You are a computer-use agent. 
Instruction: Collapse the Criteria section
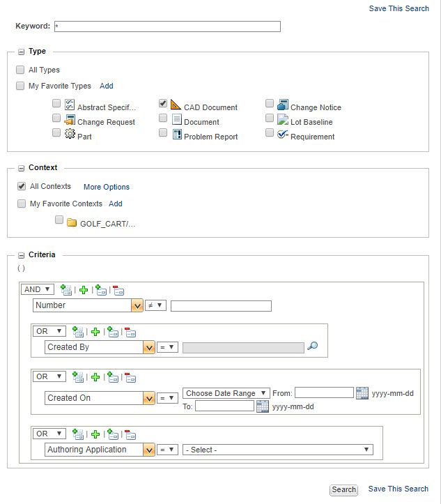(x=20, y=255)
